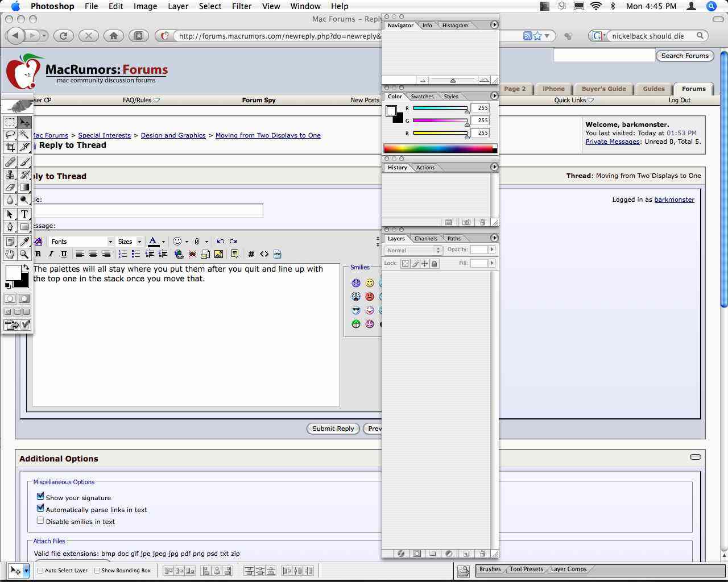Viewport: 728px width, 582px height.
Task: Uncheck Automatically parse links in text
Action: click(x=40, y=508)
